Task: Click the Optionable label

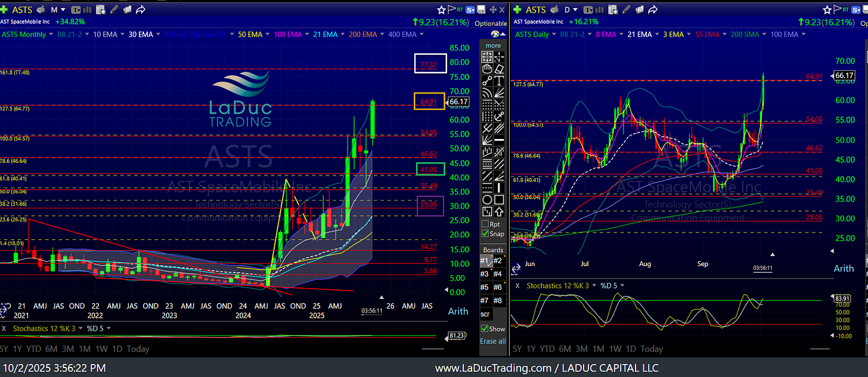Action: click(x=491, y=23)
